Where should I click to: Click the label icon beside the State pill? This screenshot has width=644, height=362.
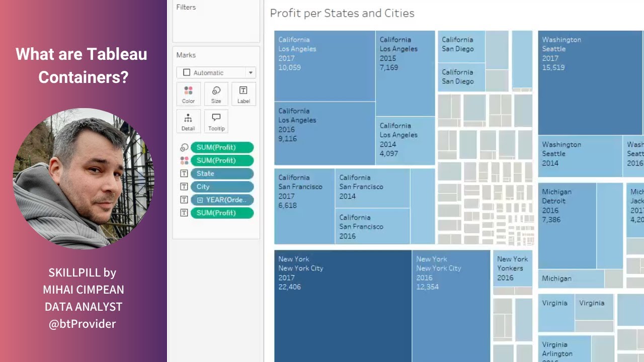pyautogui.click(x=184, y=173)
